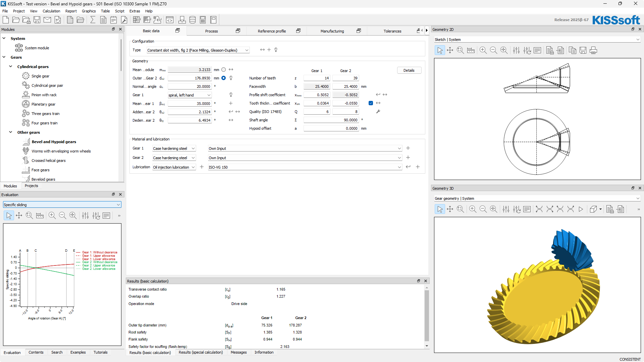This screenshot has height=362, width=644.
Task: Open the Messages tab link
Action: [x=238, y=353]
